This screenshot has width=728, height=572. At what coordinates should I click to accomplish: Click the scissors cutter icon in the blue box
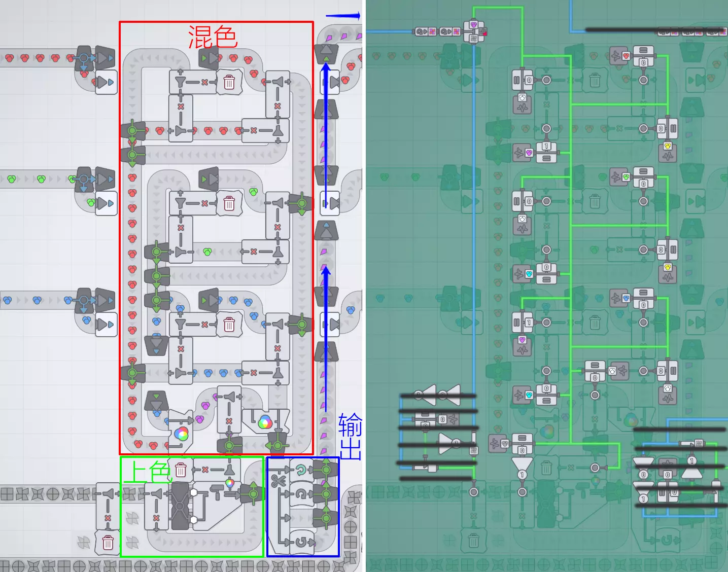tap(278, 480)
